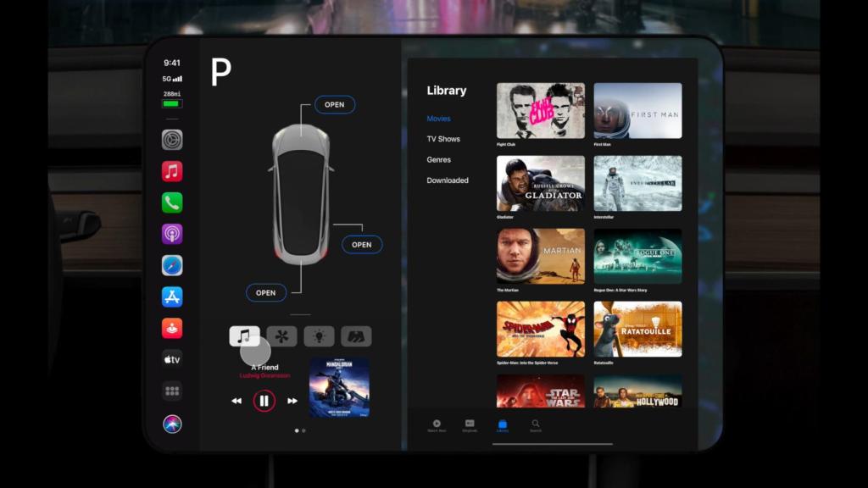This screenshot has height=488, width=868.
Task: Activate Siri from the sidebar
Action: 170,421
